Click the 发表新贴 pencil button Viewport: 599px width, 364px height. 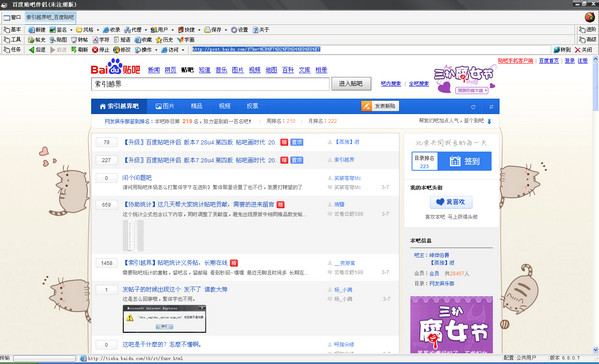pyautogui.click(x=380, y=106)
